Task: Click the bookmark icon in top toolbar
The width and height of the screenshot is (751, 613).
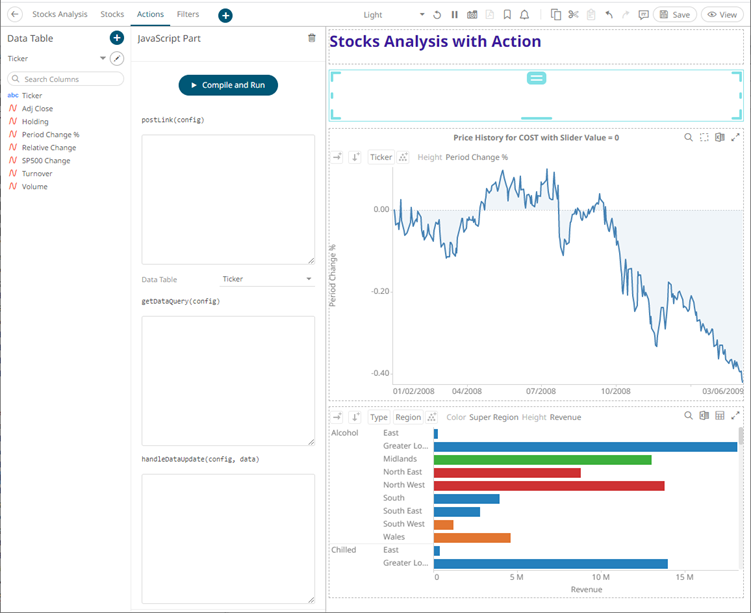Action: click(507, 15)
